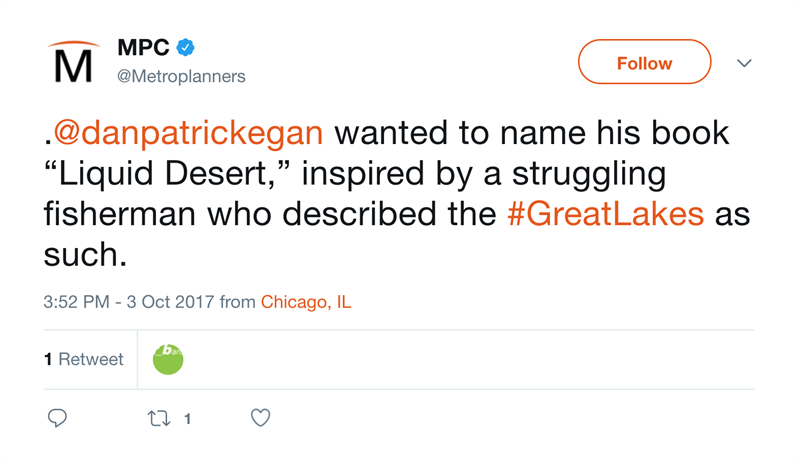800x460 pixels.
Task: Click the MPC logo avatar
Action: coord(73,62)
